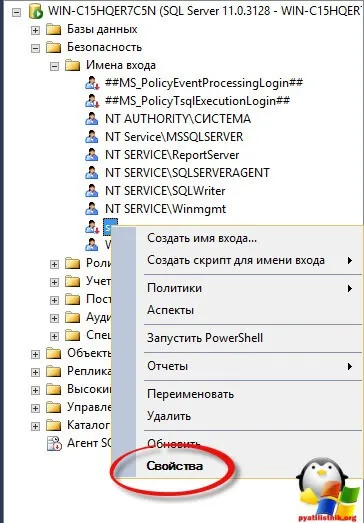Expand the Учет... folder node
The image size is (364, 523).
click(54, 283)
